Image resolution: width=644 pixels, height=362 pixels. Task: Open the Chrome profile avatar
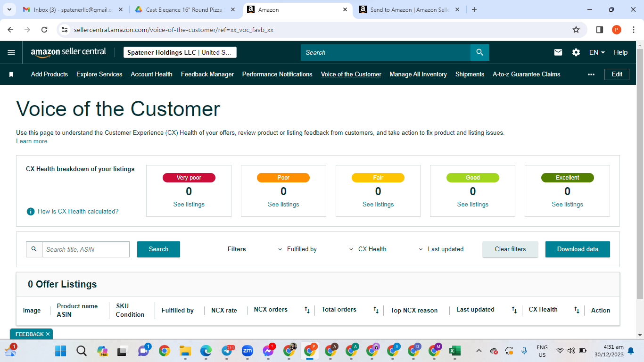point(617,30)
